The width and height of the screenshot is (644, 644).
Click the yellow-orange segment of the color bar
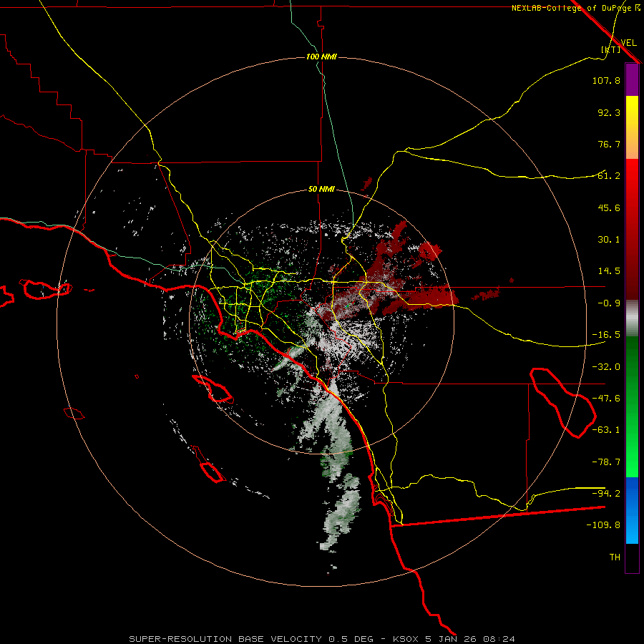pos(632,128)
